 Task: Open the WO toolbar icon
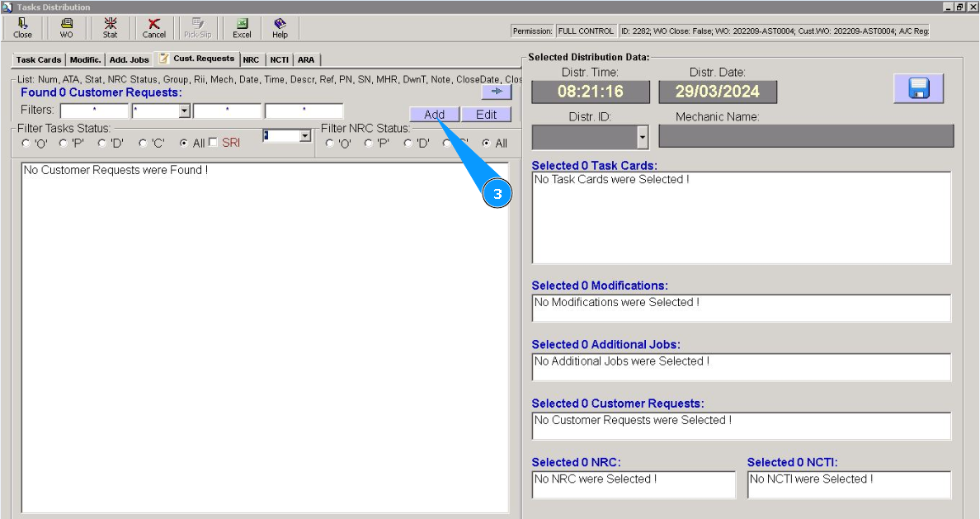click(x=66, y=28)
